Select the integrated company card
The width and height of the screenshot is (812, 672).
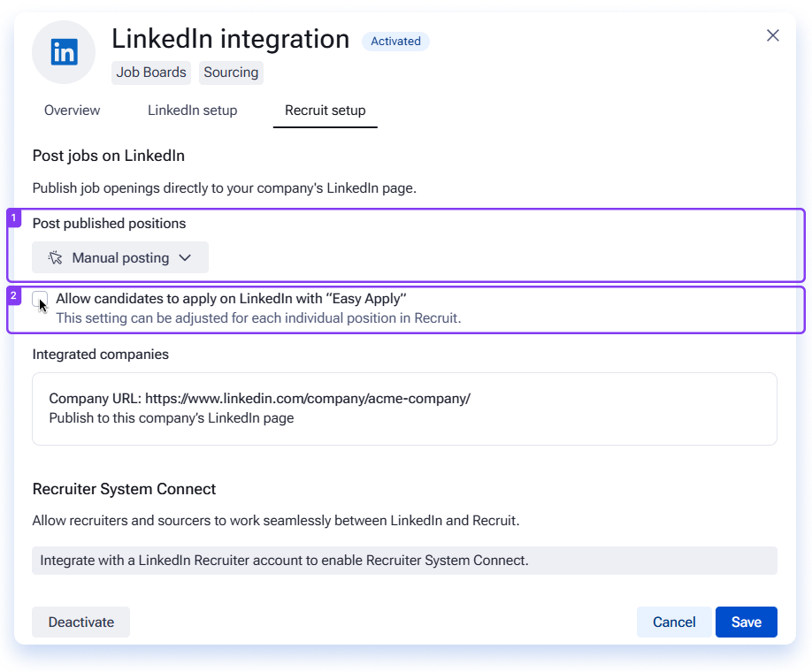tap(404, 409)
